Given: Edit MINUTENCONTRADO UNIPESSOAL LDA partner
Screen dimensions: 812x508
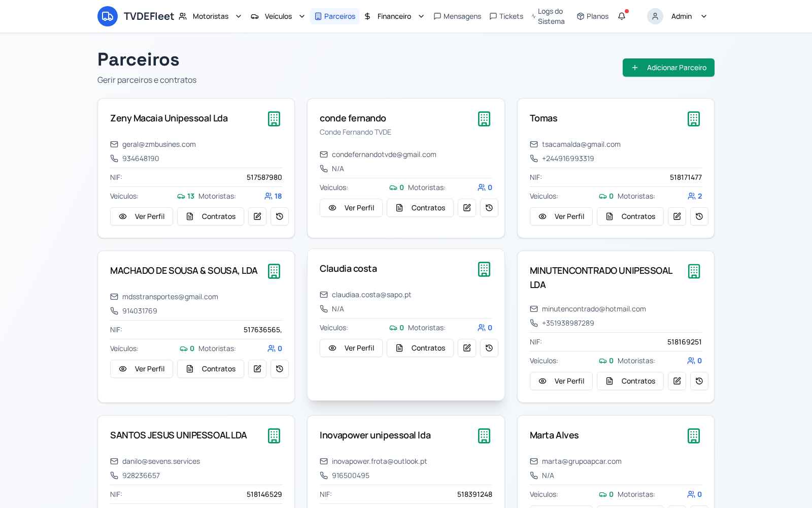Looking at the screenshot, I should click(677, 381).
